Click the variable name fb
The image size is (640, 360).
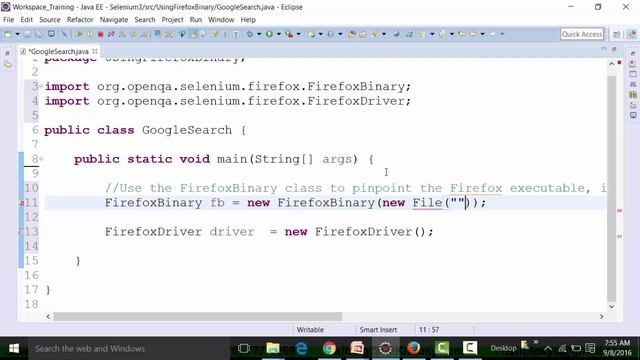[x=218, y=202]
